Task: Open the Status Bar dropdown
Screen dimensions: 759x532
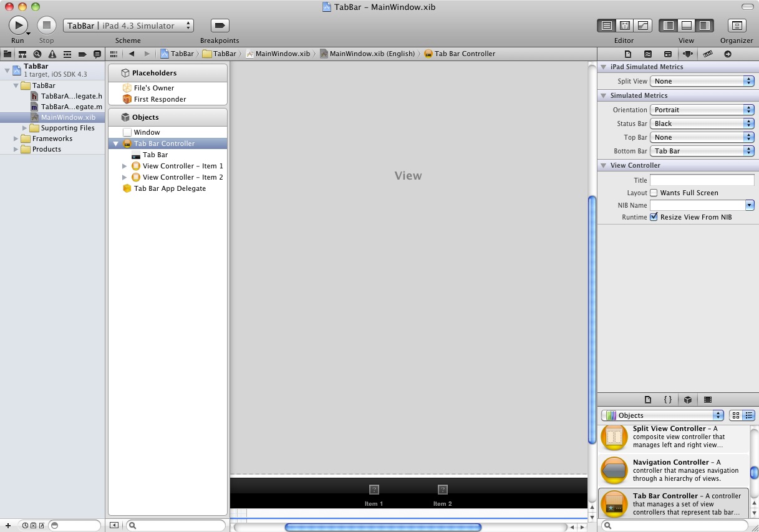Action: tap(702, 123)
